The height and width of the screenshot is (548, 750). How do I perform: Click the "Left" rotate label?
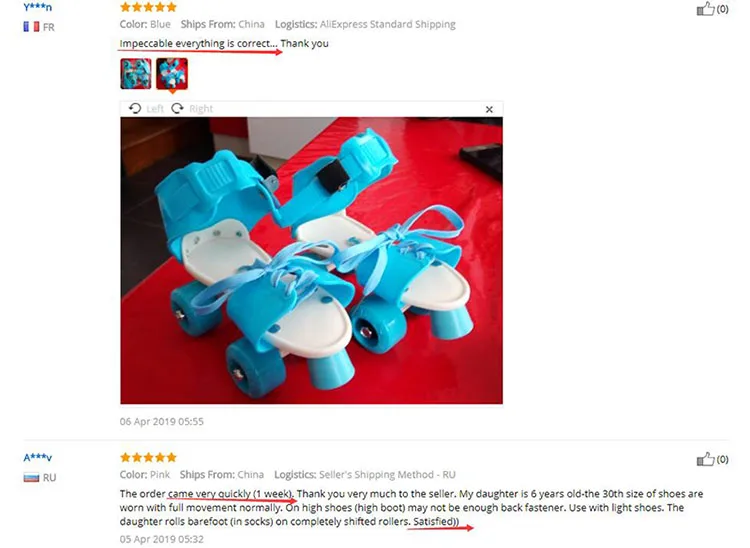[155, 109]
